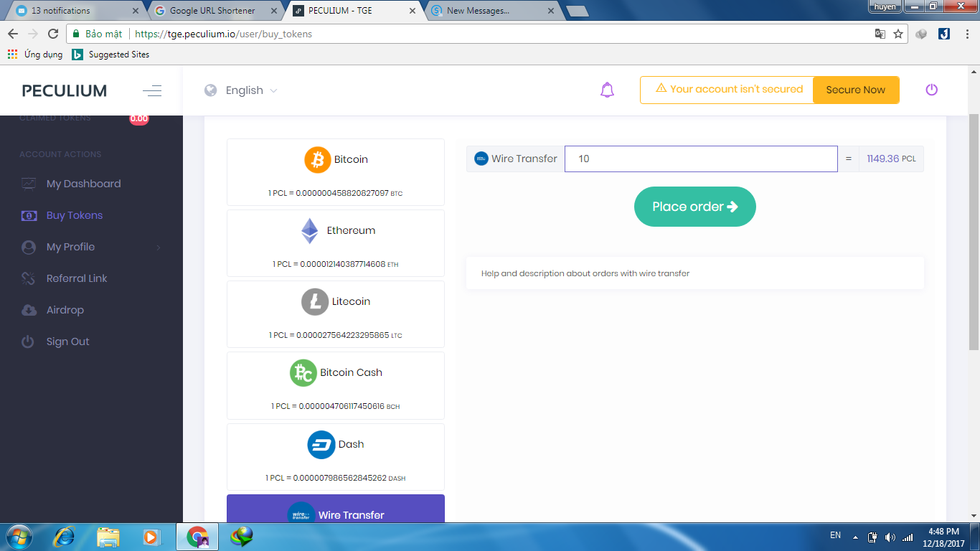This screenshot has height=551, width=980.
Task: Launch Internet Explorer from the taskbar
Action: pyautogui.click(x=65, y=537)
